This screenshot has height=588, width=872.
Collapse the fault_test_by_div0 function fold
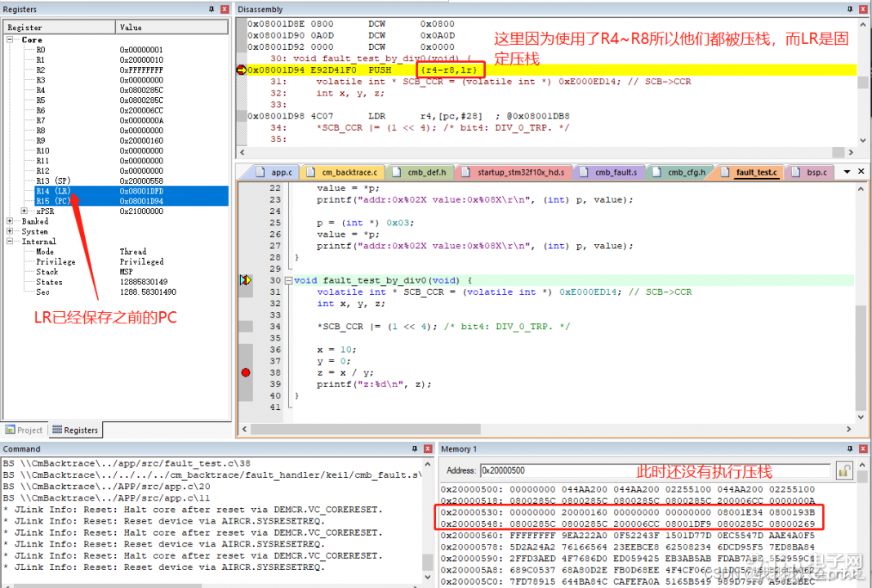pos(288,280)
